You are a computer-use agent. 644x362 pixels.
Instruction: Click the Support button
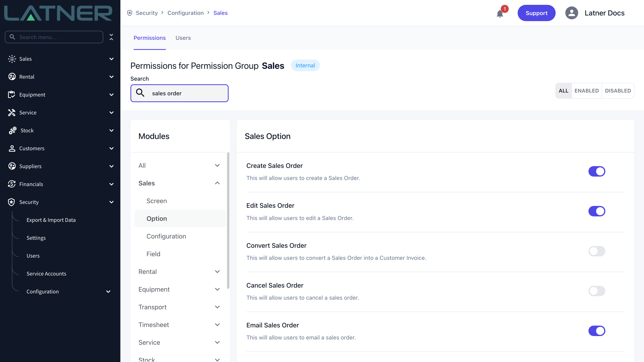point(537,13)
